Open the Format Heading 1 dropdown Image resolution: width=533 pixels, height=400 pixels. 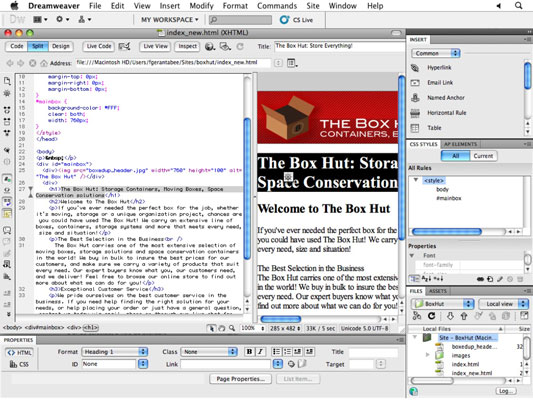tap(115, 352)
